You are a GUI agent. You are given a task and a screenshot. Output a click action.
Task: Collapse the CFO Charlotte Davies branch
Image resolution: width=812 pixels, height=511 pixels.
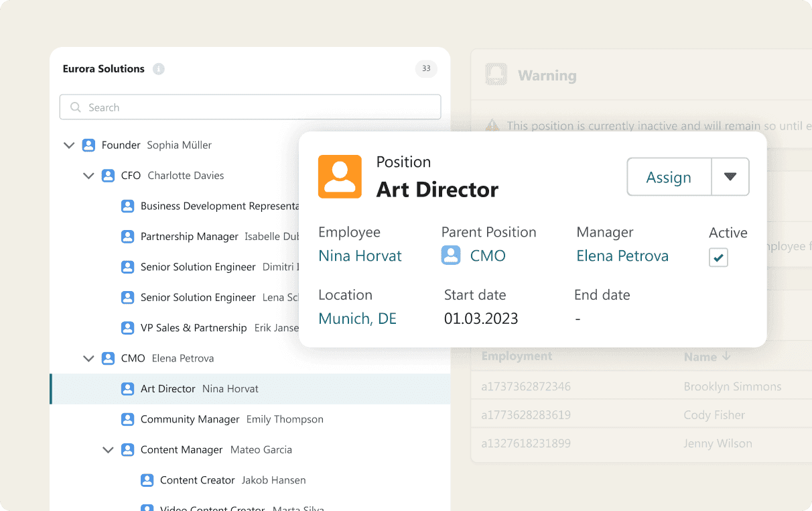point(88,176)
